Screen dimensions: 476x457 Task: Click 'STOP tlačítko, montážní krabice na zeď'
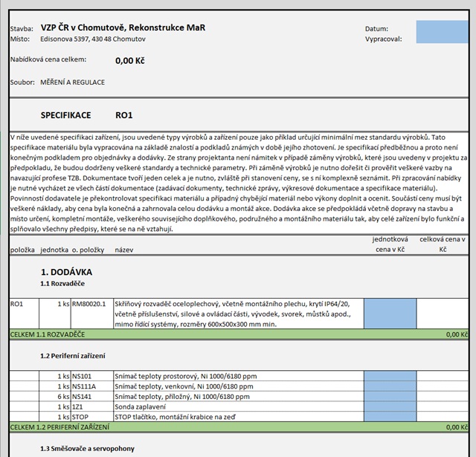click(176, 417)
